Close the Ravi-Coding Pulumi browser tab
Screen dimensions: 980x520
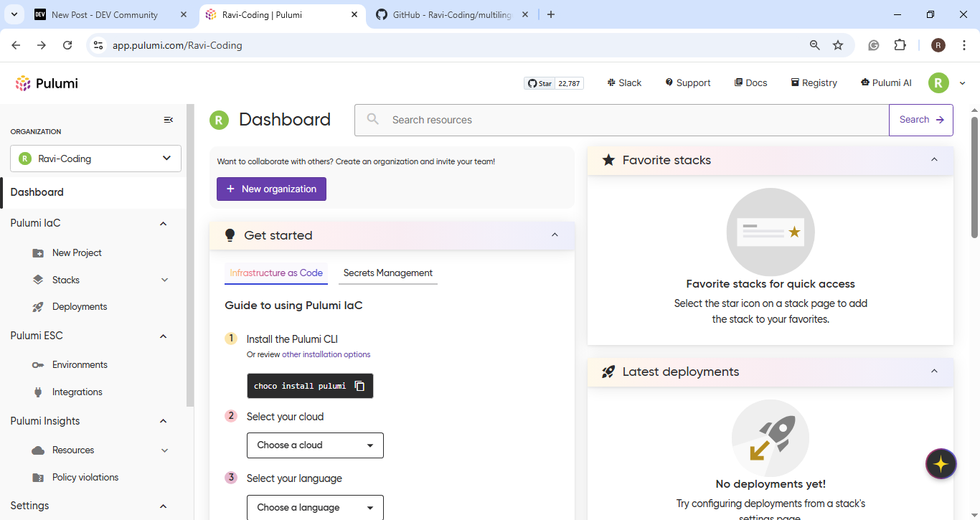pyautogui.click(x=354, y=14)
